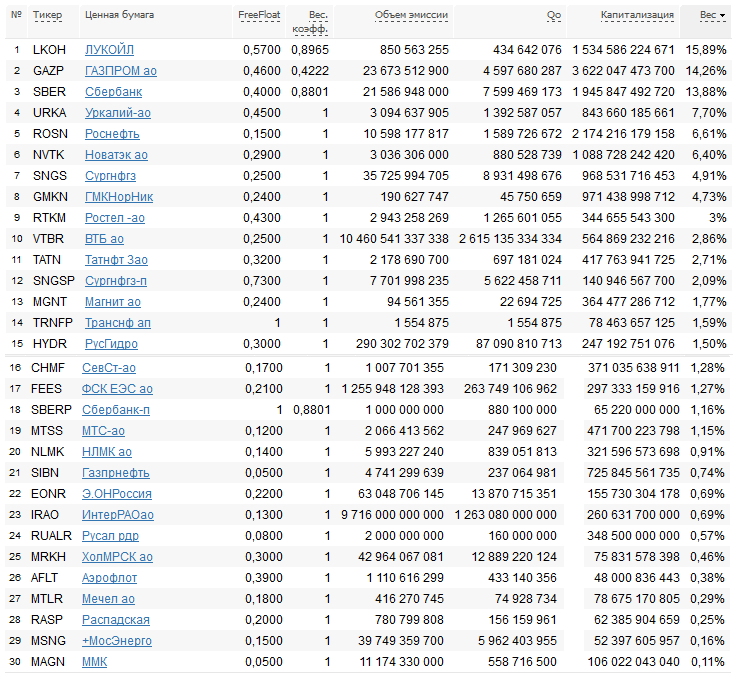Click Qo value 7 599 469 173
The image size is (743, 681).
pos(522,91)
